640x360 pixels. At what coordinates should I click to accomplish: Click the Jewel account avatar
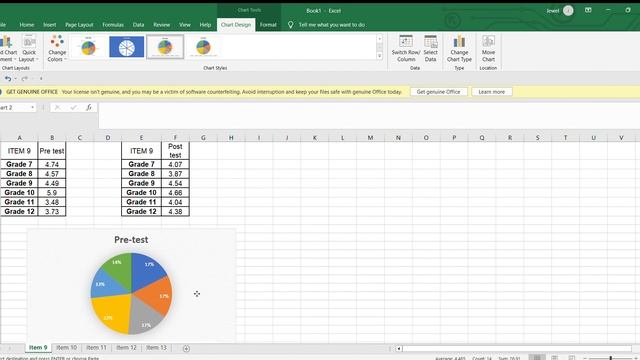point(568,11)
